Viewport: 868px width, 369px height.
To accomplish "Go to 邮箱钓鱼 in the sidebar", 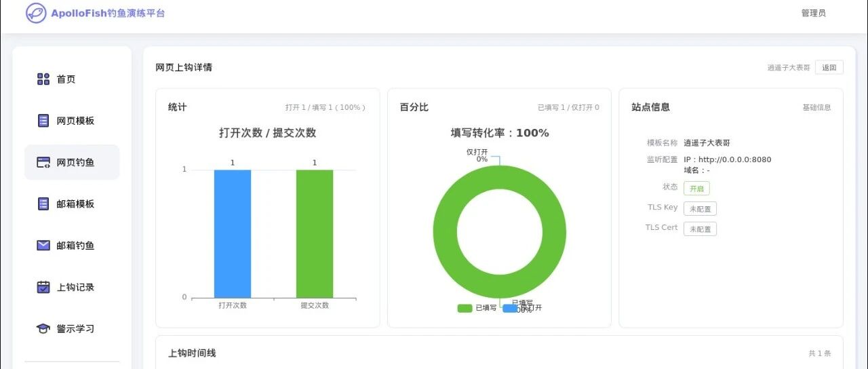I will [x=72, y=246].
